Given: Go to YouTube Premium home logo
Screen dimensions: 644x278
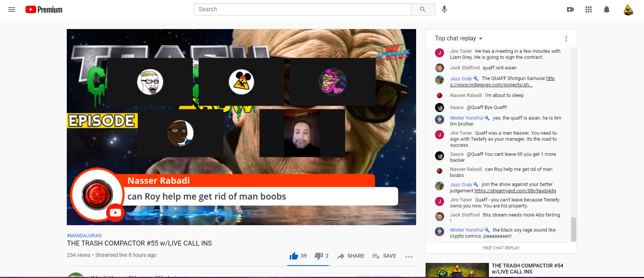Looking at the screenshot, I should (44, 9).
